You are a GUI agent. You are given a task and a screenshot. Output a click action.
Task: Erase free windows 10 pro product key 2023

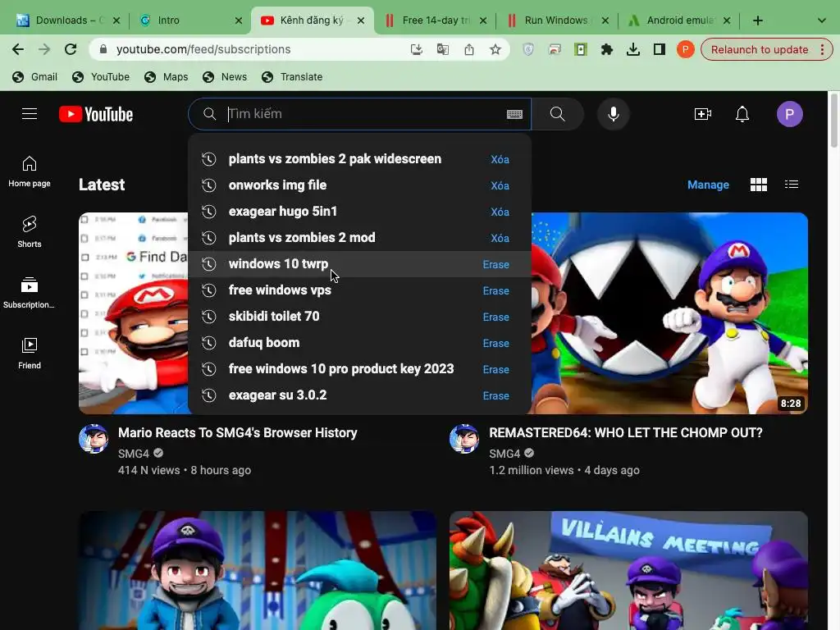coord(495,370)
